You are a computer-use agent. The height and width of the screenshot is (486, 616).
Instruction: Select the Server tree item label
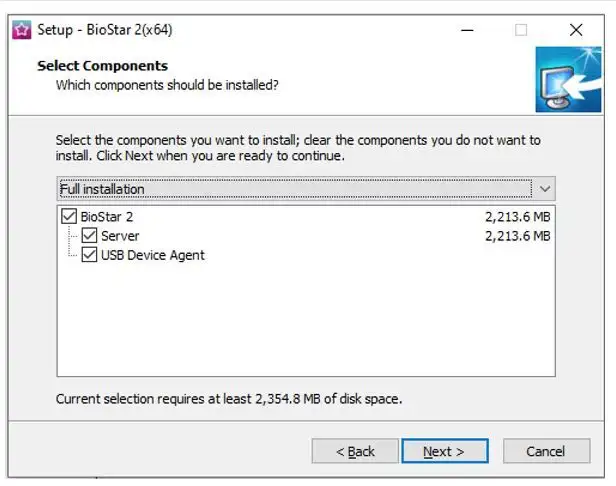120,236
